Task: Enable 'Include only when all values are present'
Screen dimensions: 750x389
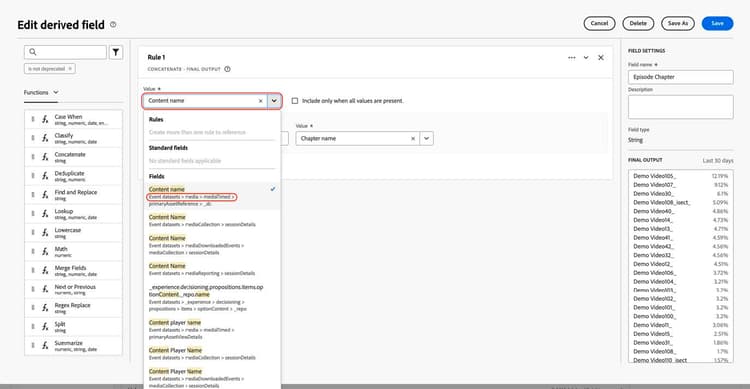Action: (x=295, y=101)
